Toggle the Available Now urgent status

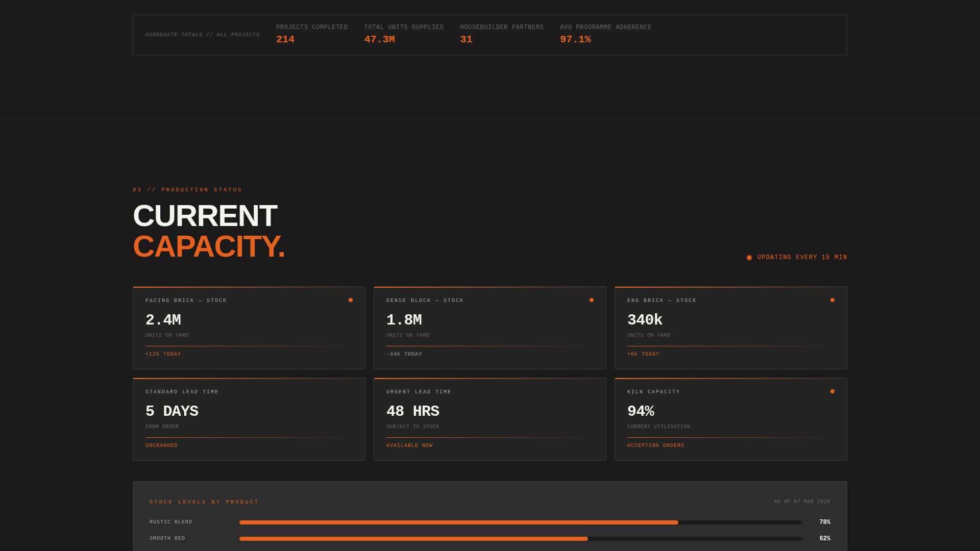409,445
